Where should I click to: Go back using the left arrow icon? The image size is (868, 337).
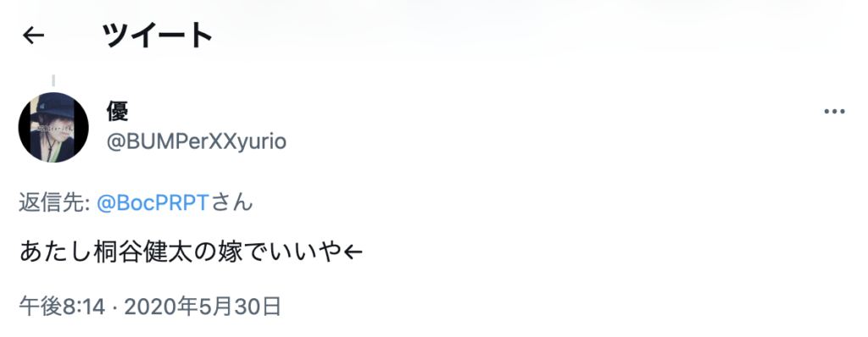[33, 36]
